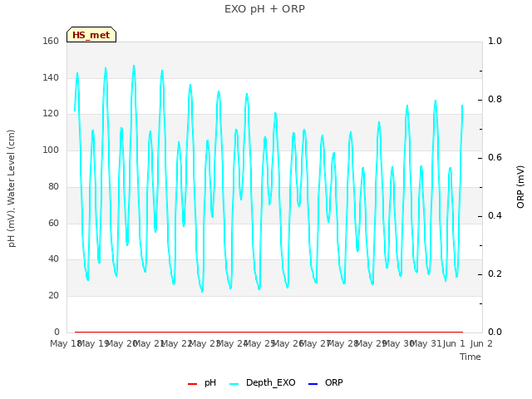
Task: Click the red pH legend color marker
Action: click(192, 384)
